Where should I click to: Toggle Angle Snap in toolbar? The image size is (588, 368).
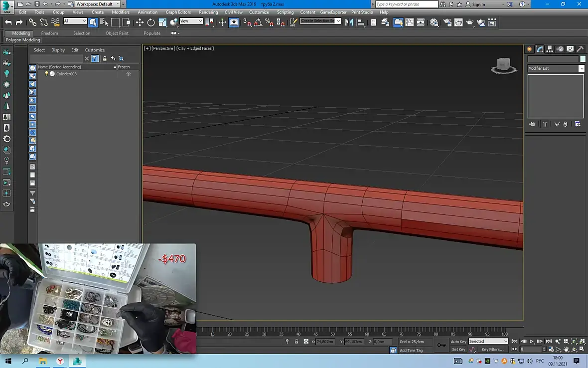[258, 22]
